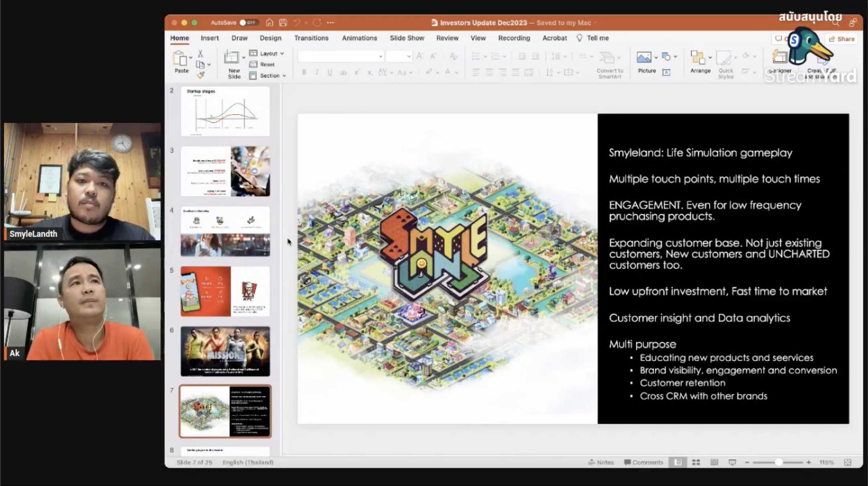Switch to Slide Sorter view icon
The image size is (868, 486).
click(x=696, y=462)
